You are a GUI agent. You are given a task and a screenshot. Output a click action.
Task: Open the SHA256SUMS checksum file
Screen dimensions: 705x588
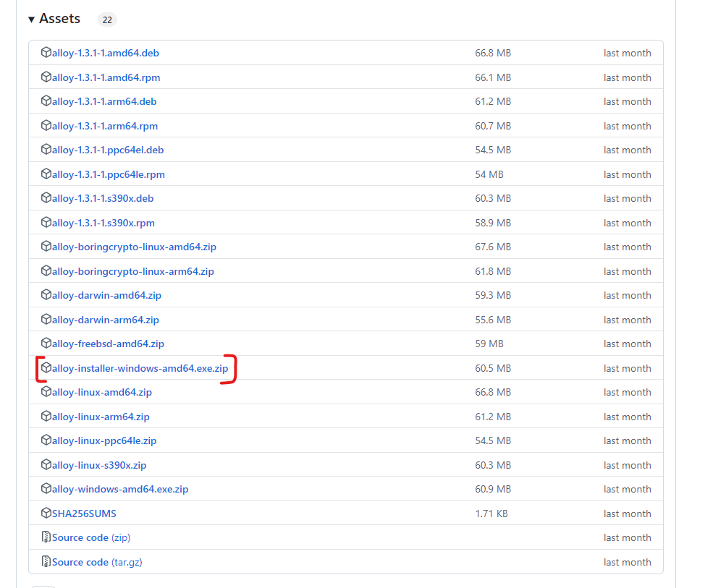point(84,514)
